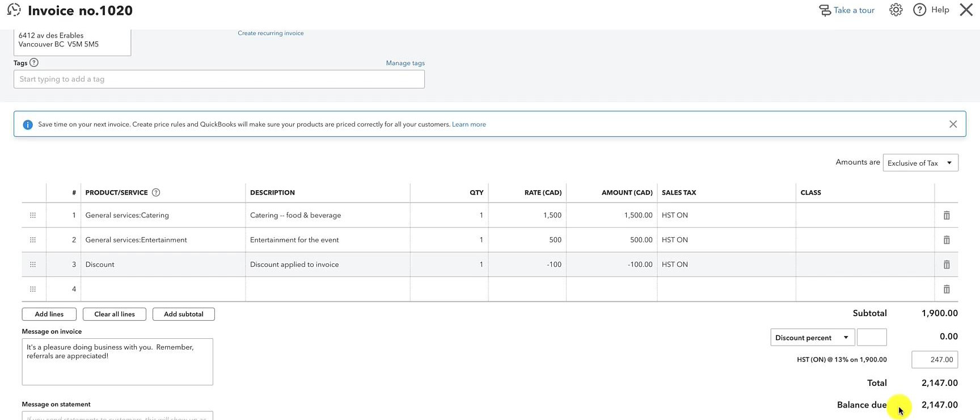980x420 pixels.
Task: Open the invoice history clock icon
Action: coord(14,10)
